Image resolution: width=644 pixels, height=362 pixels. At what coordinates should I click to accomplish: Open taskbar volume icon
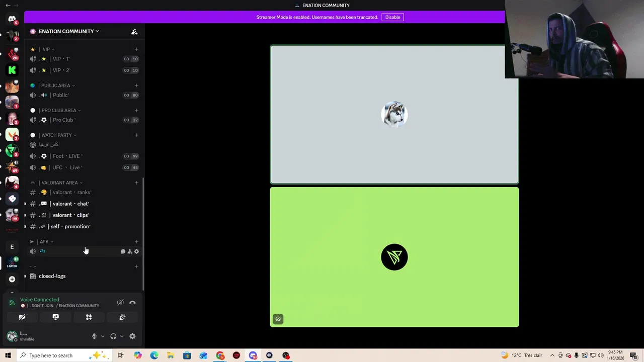601,355
